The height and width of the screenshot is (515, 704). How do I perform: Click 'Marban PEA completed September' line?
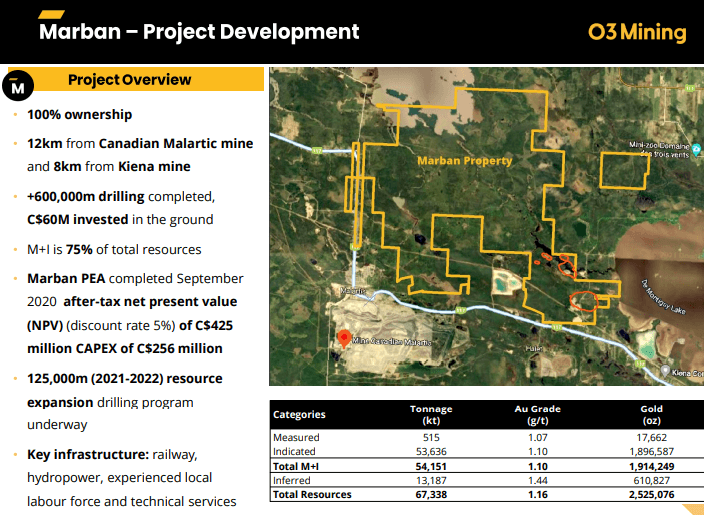click(135, 279)
